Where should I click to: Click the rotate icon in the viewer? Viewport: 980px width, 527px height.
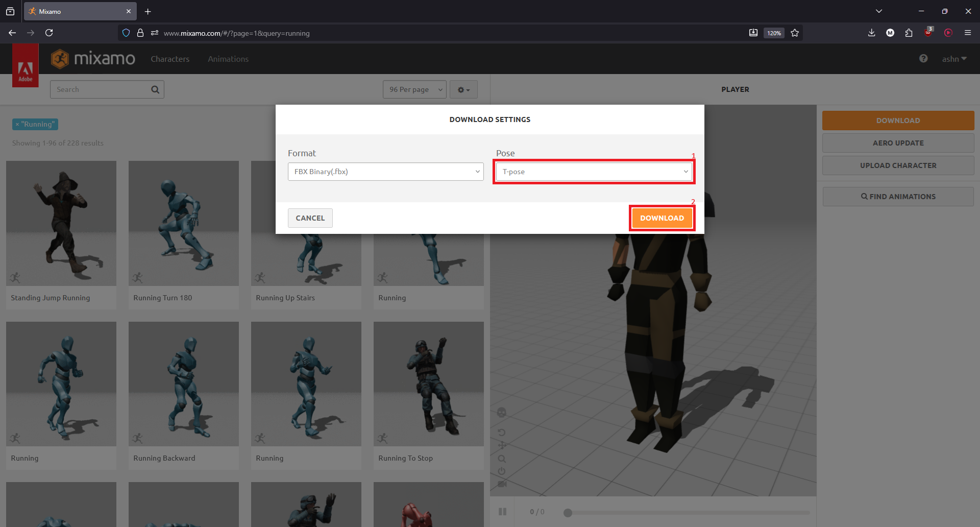point(502,433)
